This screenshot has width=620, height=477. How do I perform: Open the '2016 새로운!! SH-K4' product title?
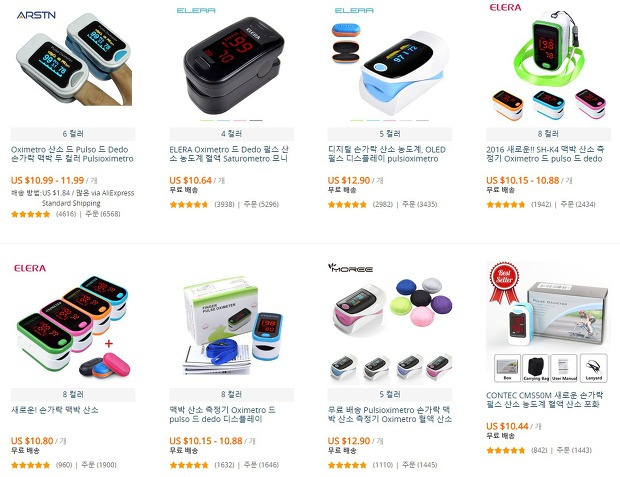pyautogui.click(x=545, y=154)
